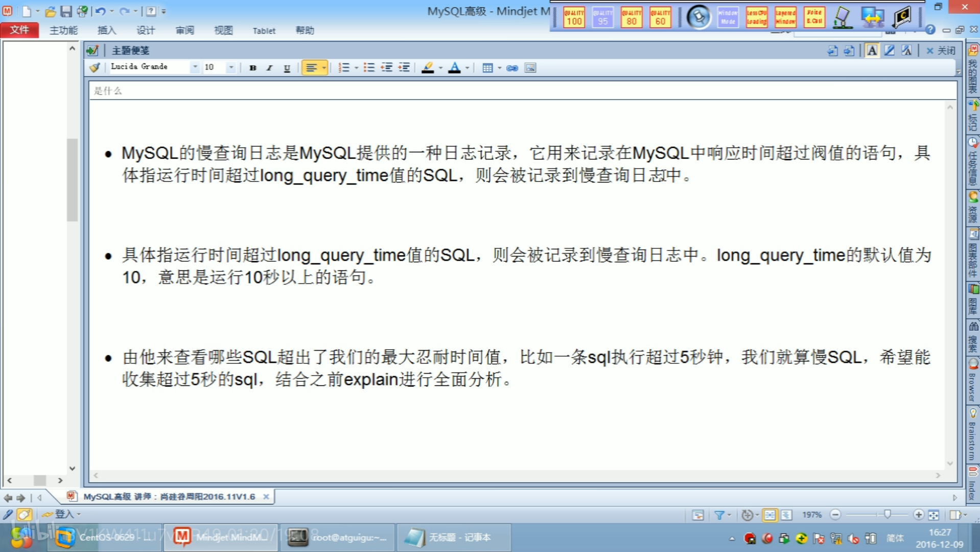The width and height of the screenshot is (980, 552).
Task: Toggle bold formatting in notes toolbar
Action: pos(252,67)
